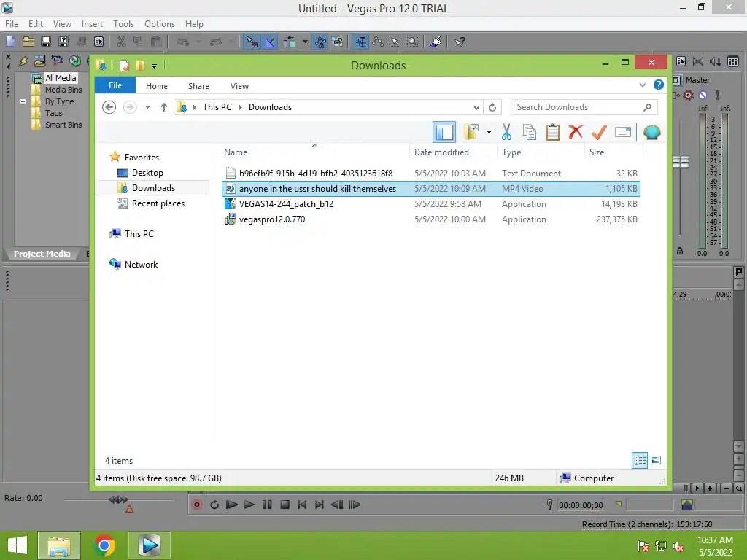Open the Vegas Options menu
The image size is (747, 560).
pos(160,24)
